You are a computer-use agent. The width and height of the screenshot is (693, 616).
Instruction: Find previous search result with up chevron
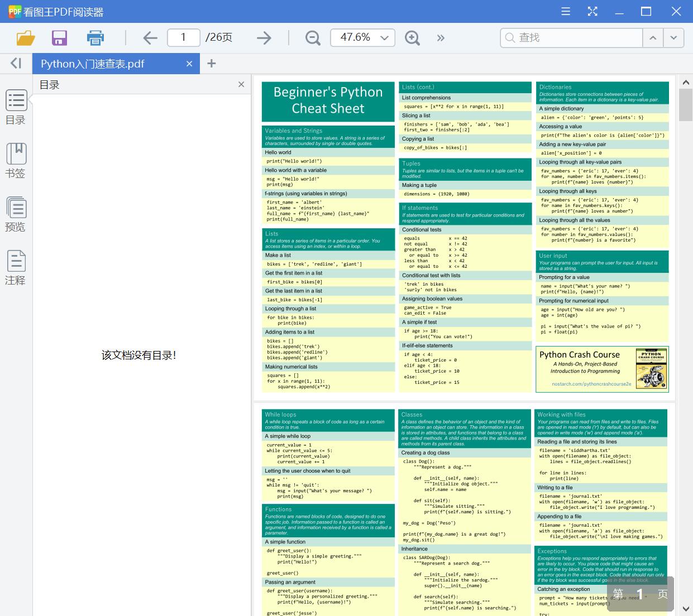click(x=652, y=38)
